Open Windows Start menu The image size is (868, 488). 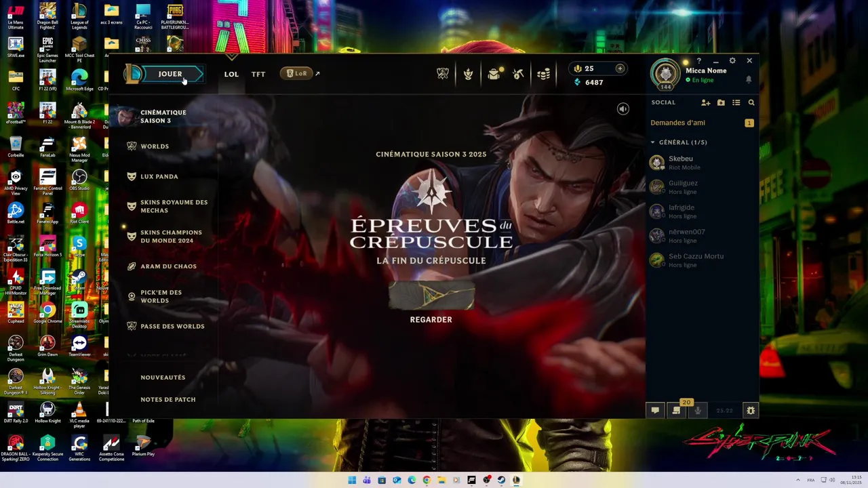click(x=352, y=480)
